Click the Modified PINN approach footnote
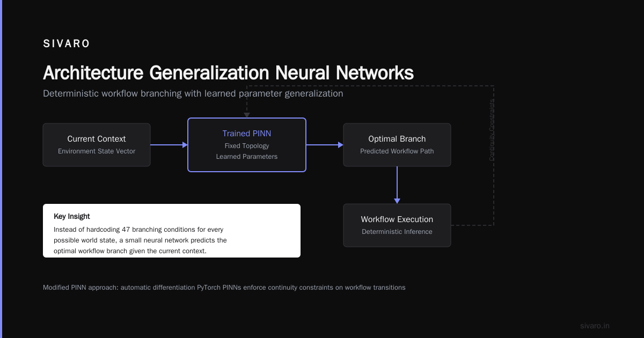Image resolution: width=644 pixels, height=338 pixels. pos(224,288)
